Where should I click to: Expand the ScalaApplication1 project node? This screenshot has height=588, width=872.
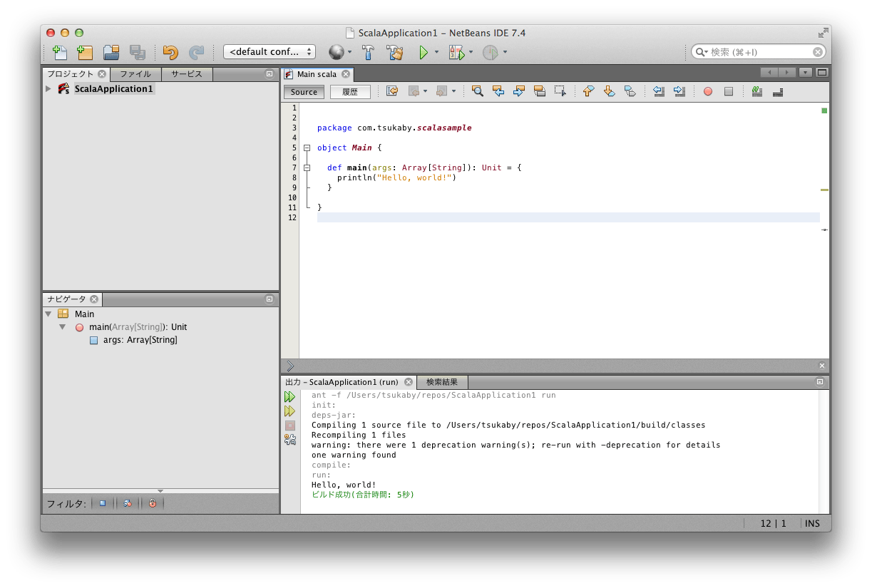[x=48, y=89]
